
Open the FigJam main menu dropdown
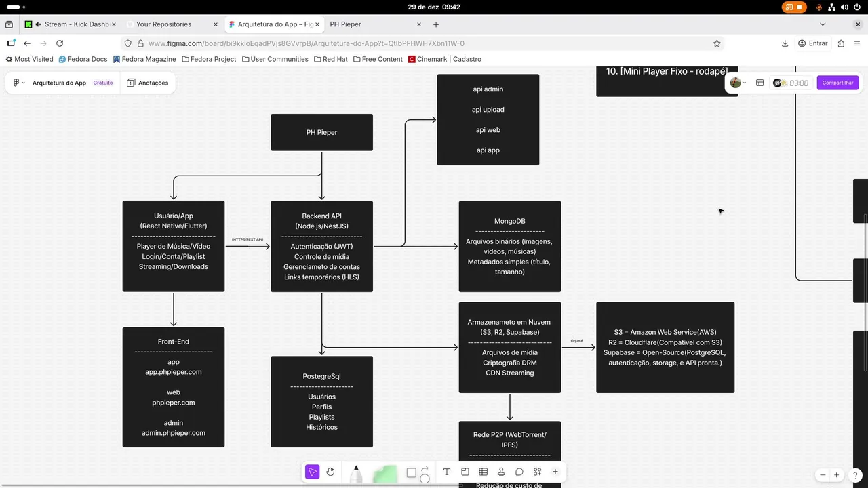coord(18,83)
